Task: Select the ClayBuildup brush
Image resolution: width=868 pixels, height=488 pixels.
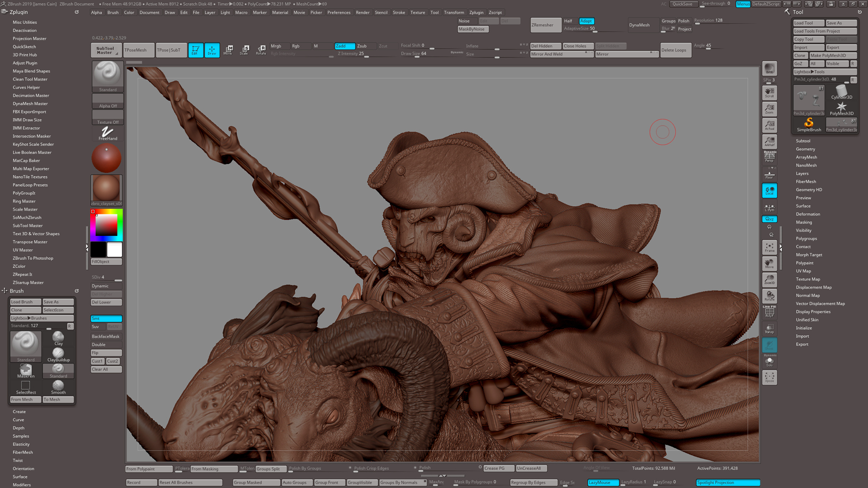Action: pos(58,355)
